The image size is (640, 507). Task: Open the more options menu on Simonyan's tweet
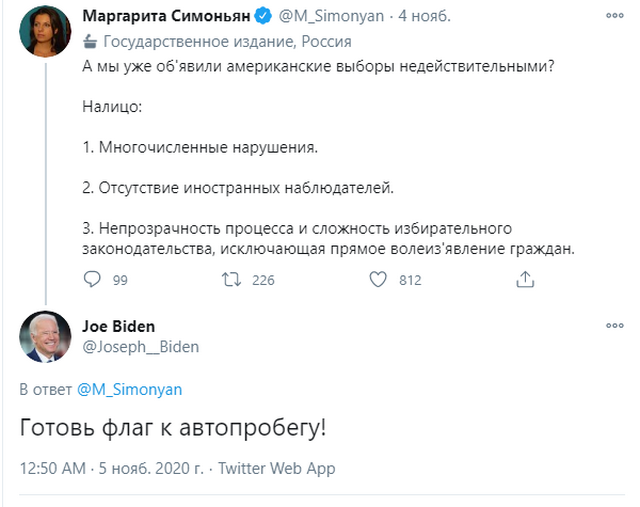coord(614,17)
